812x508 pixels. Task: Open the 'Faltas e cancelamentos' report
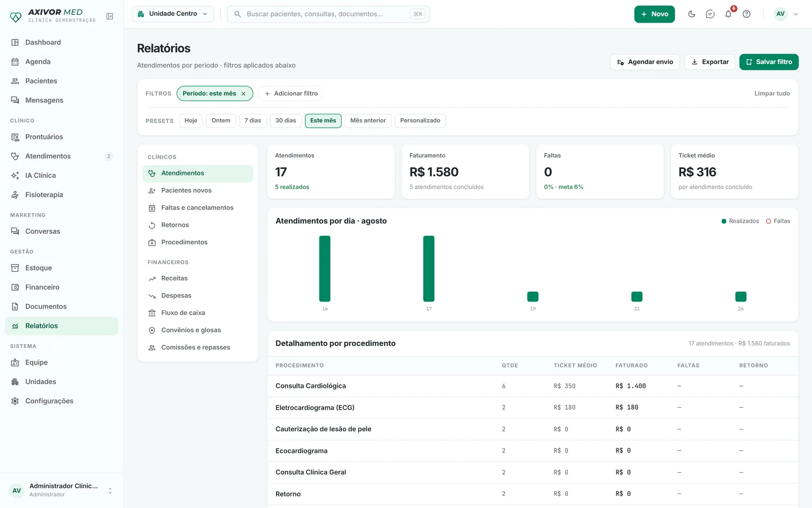coord(198,208)
